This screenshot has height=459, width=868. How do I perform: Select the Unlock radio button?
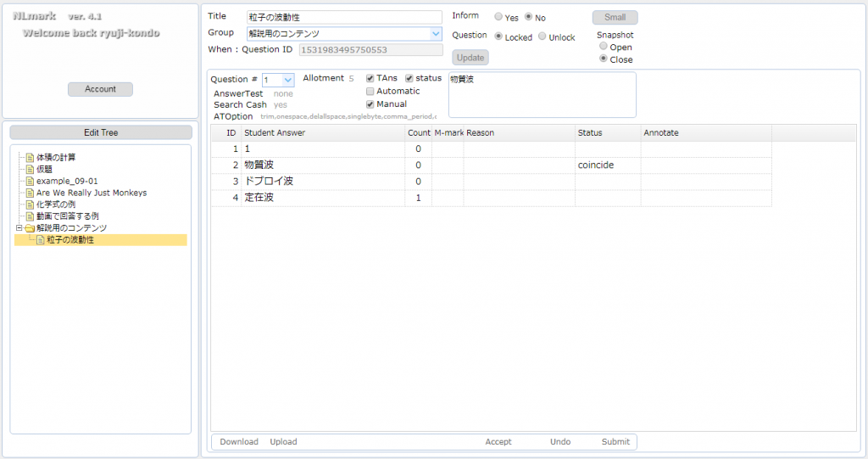coord(542,37)
